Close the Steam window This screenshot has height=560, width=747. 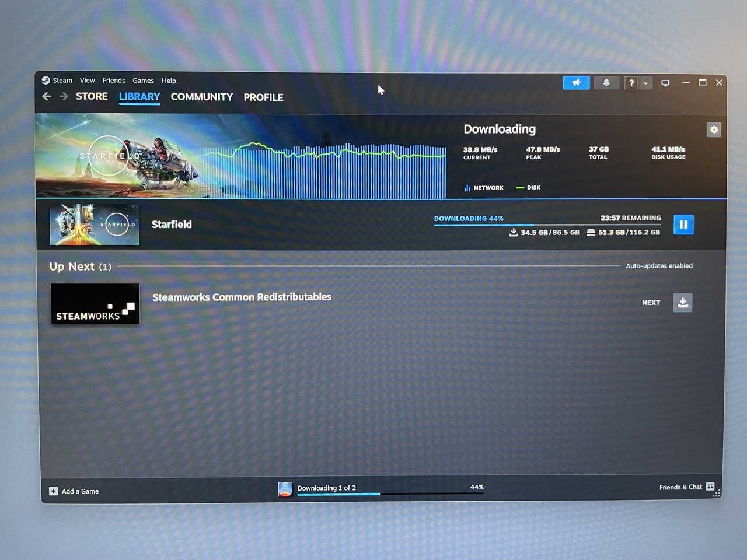tap(719, 83)
